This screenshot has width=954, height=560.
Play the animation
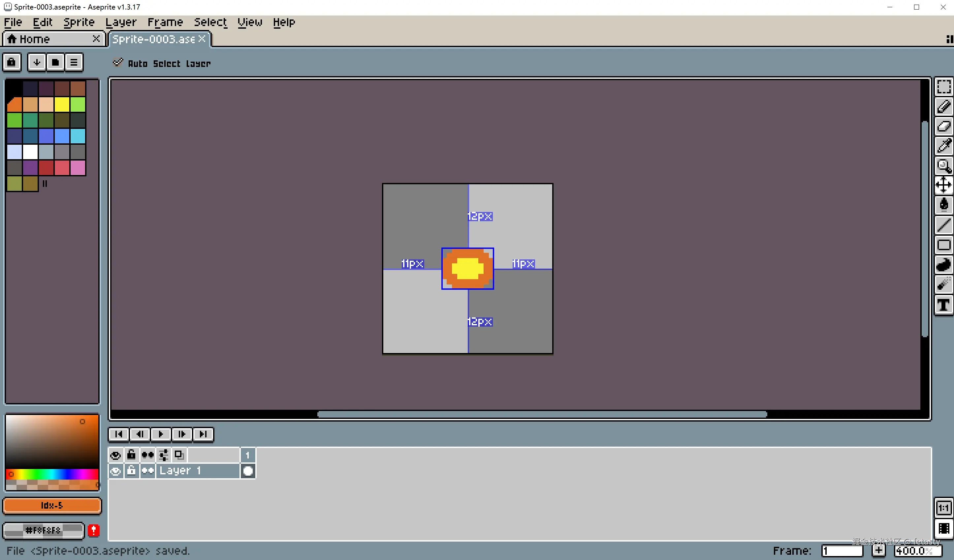pyautogui.click(x=161, y=434)
